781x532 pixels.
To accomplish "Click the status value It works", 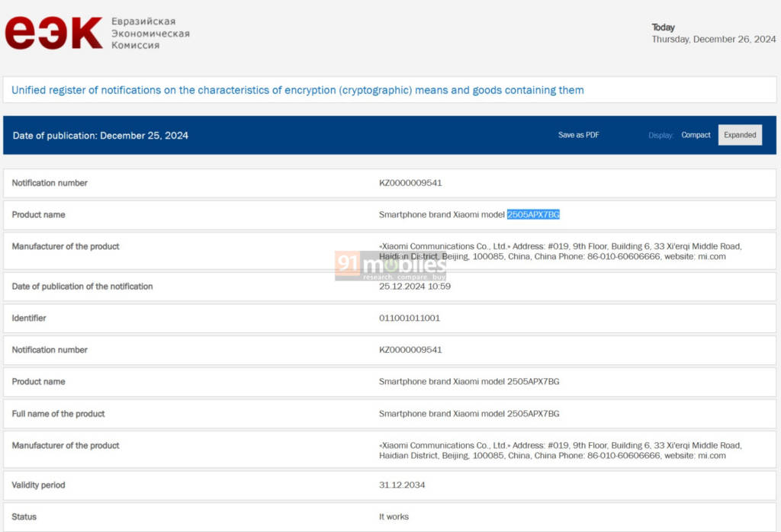I will [x=394, y=517].
